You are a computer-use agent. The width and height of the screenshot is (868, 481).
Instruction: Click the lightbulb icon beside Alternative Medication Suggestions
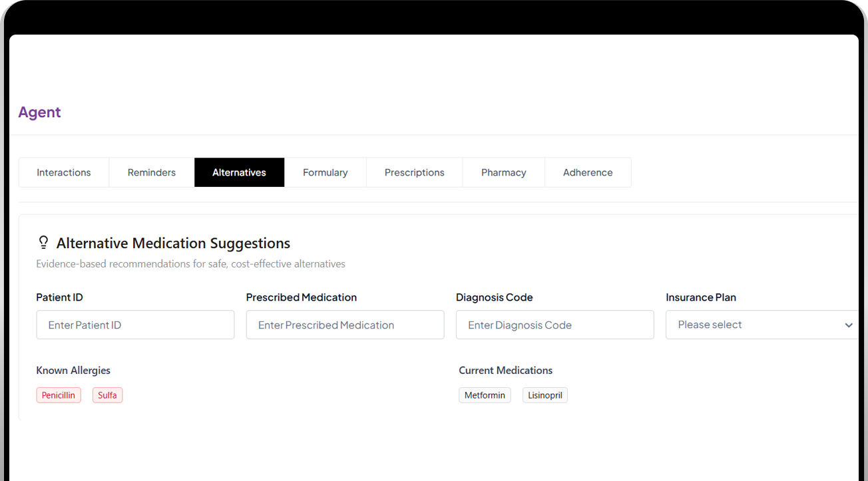tap(43, 243)
